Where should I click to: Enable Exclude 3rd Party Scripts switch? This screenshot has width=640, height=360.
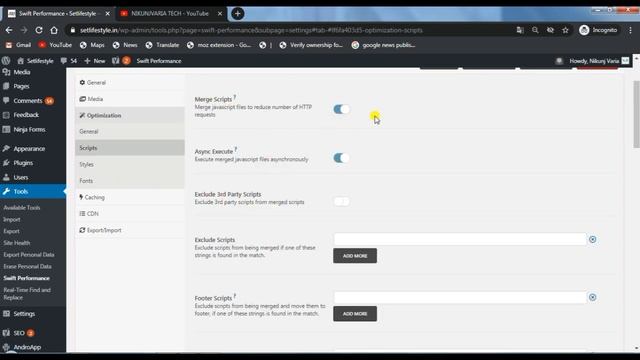point(341,201)
